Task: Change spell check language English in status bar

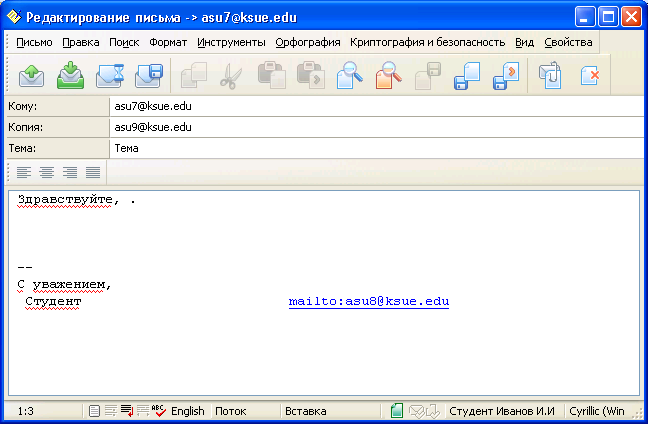Action: pyautogui.click(x=188, y=411)
